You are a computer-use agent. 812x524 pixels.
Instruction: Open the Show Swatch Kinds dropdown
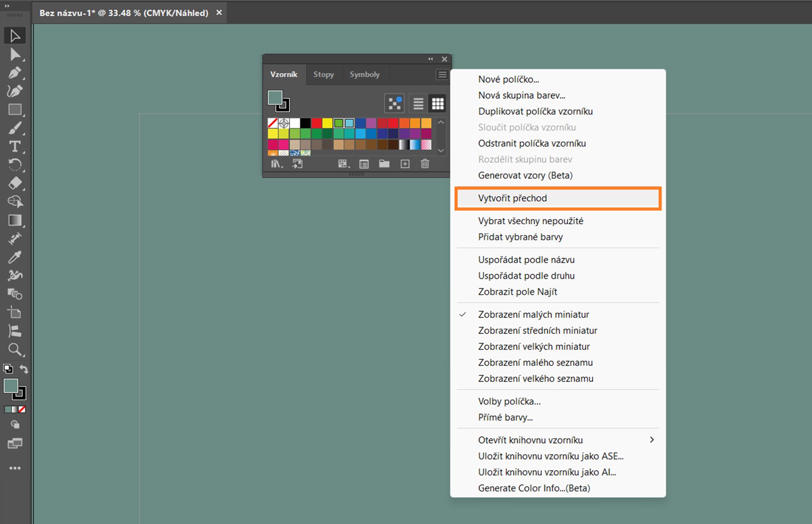tap(343, 164)
